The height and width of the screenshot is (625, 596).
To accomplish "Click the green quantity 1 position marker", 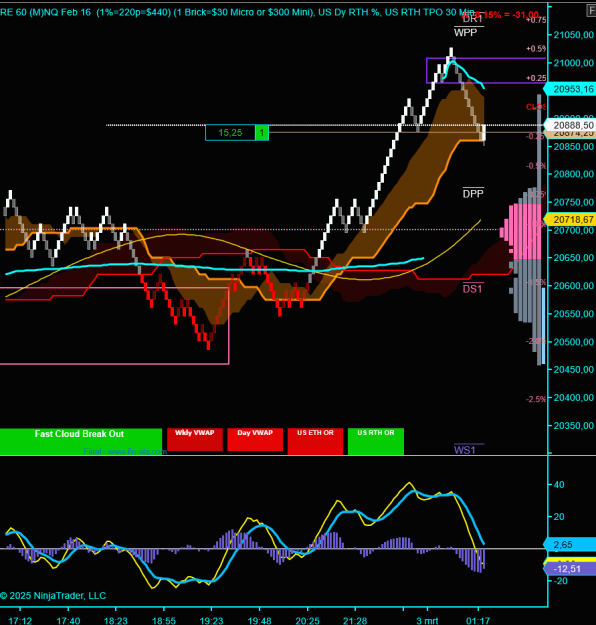I will [x=262, y=133].
